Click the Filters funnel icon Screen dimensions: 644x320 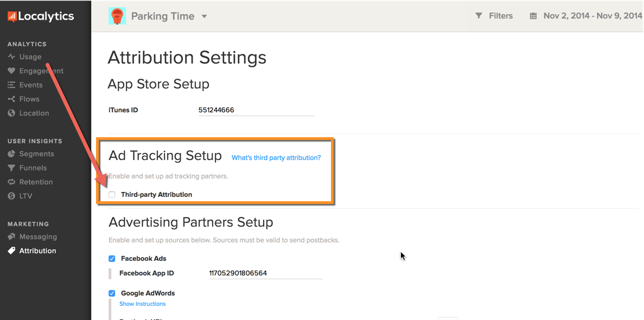tap(479, 16)
